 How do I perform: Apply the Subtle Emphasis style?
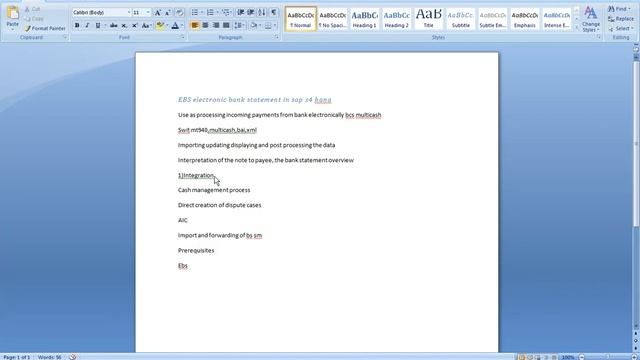click(x=493, y=19)
